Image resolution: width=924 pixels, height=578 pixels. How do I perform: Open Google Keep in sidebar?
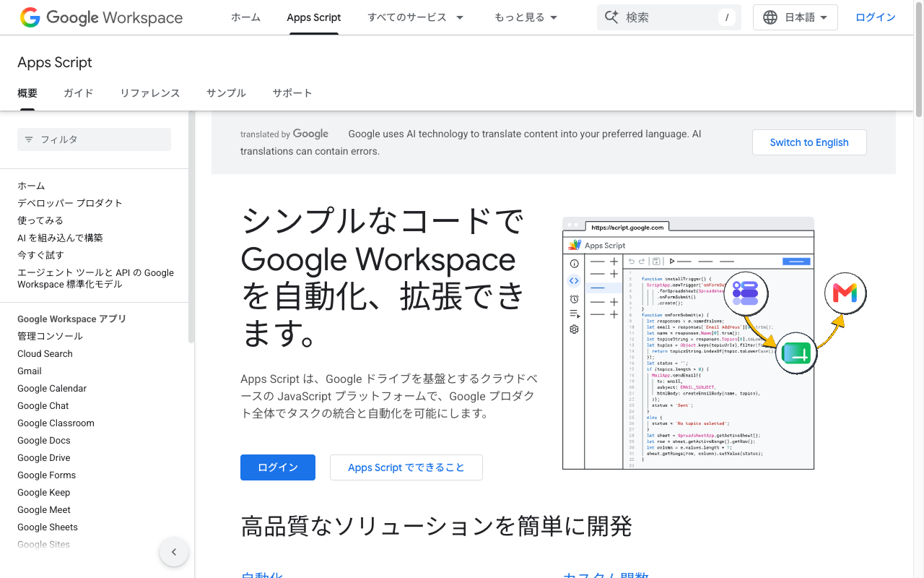[x=44, y=492]
